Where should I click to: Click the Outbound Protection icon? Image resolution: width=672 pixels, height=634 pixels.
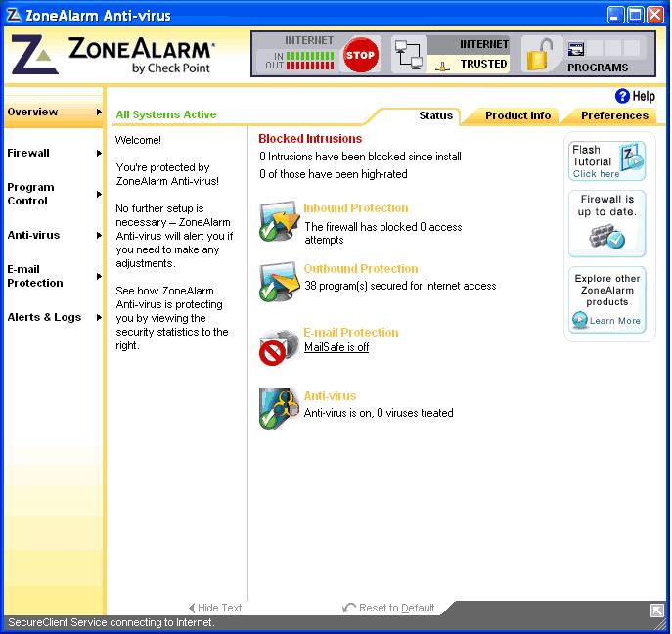(x=279, y=281)
